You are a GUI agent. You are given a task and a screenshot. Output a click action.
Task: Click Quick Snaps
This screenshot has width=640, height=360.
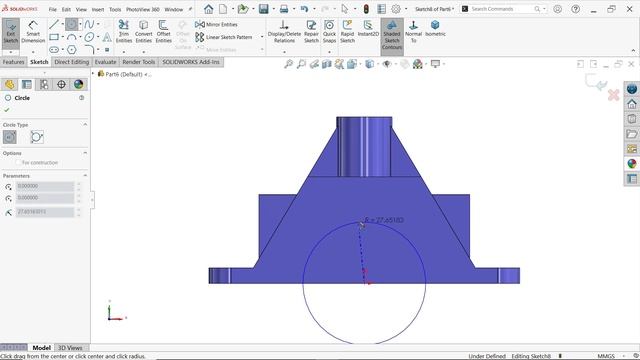[329, 31]
